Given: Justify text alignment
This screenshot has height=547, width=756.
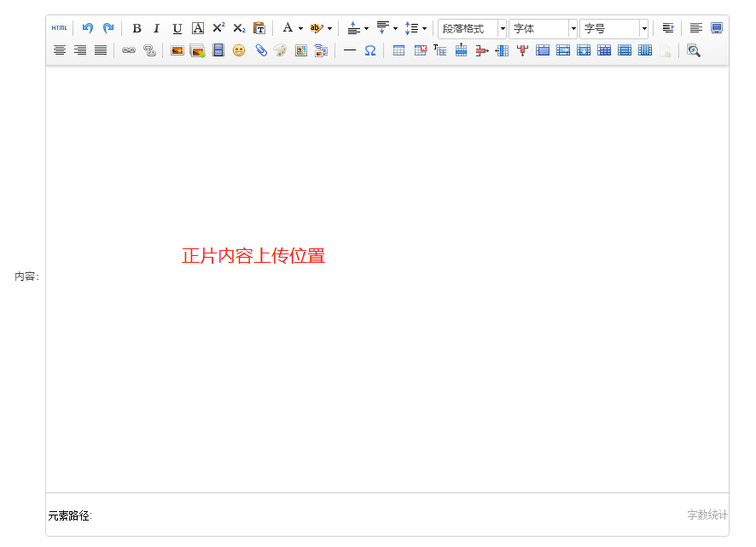Looking at the screenshot, I should point(101,50).
